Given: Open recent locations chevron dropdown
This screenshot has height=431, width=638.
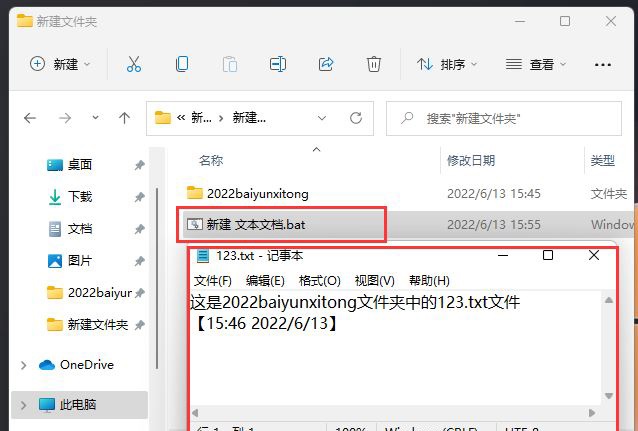Looking at the screenshot, I should 95,118.
